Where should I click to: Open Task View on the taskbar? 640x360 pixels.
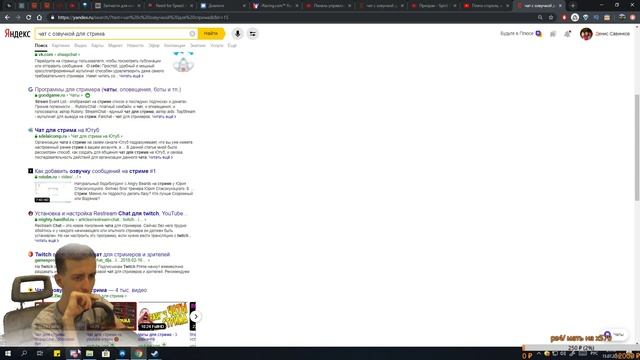40,353
